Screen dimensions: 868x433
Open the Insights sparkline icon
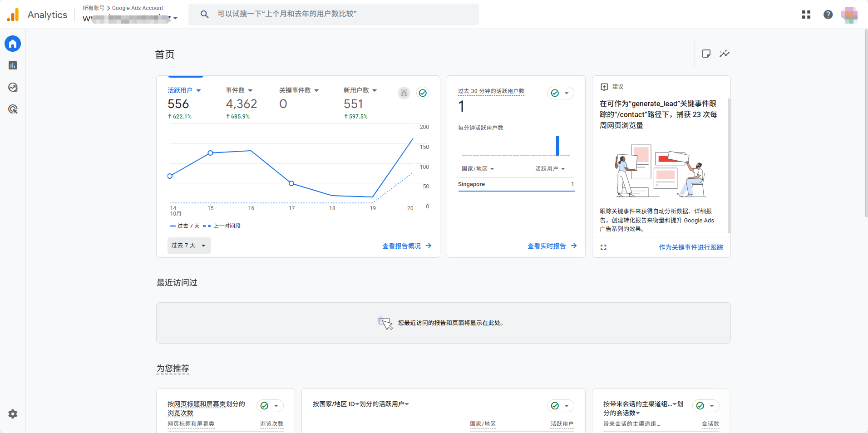(x=725, y=54)
